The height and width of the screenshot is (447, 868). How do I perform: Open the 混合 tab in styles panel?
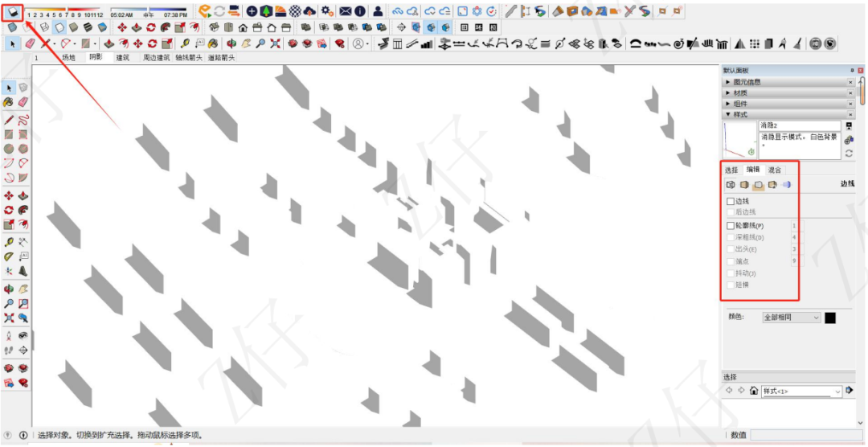[x=775, y=170]
